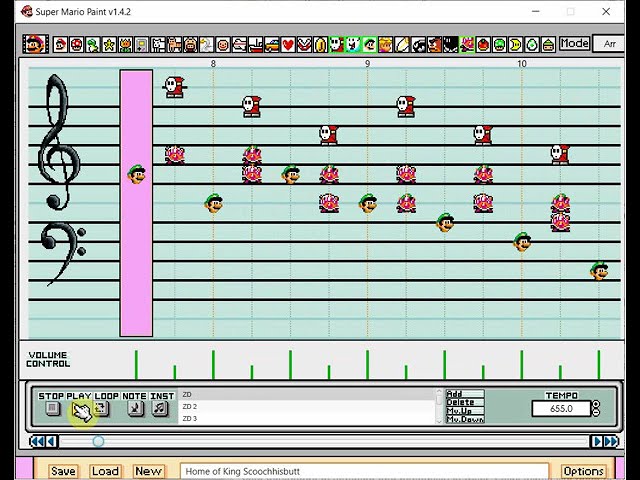Select the Boo ghost instrument icon
The height and width of the screenshot is (480, 640).
coord(353,44)
